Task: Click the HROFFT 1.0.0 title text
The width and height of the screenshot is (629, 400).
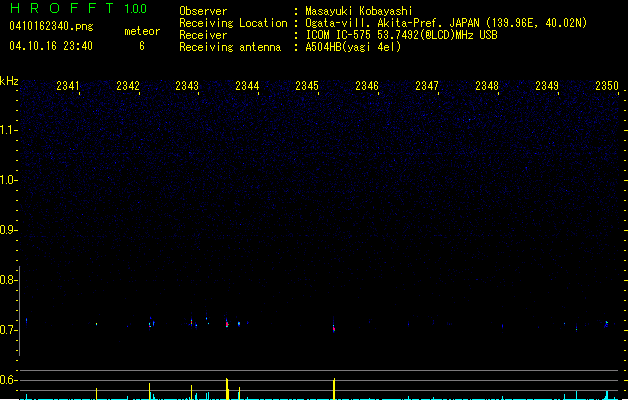Action: tap(79, 8)
